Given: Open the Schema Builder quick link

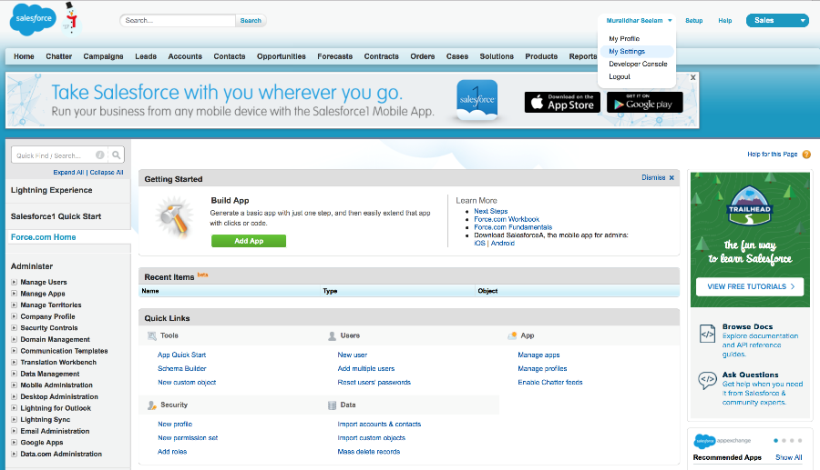Looking at the screenshot, I should [182, 368].
